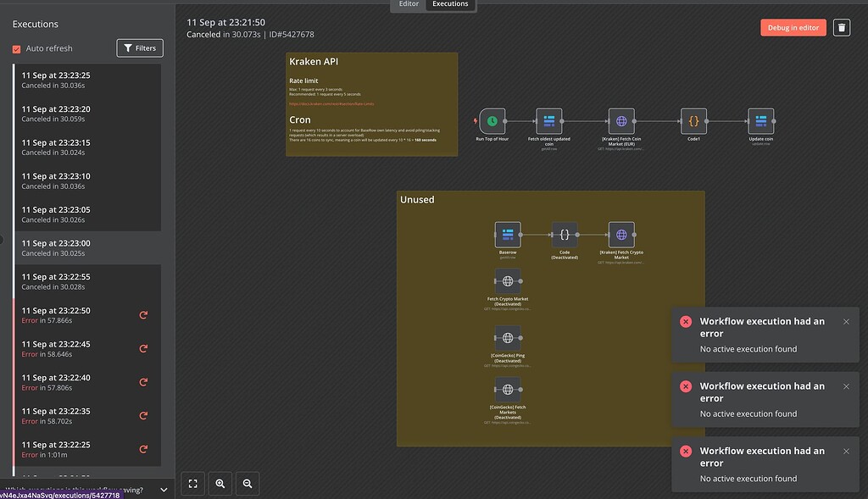Screen dimensions: 868x499
Task: Switch to the Editor tab
Action: [x=408, y=4]
